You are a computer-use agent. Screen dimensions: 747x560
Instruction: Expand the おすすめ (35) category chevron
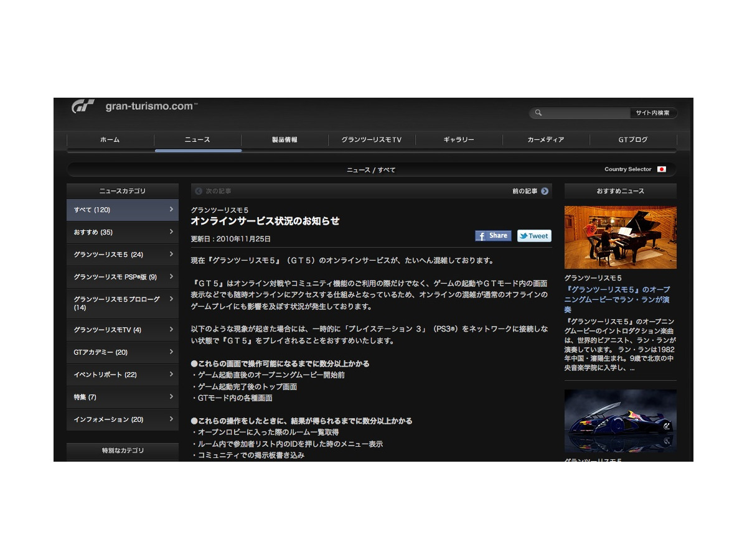[171, 232]
